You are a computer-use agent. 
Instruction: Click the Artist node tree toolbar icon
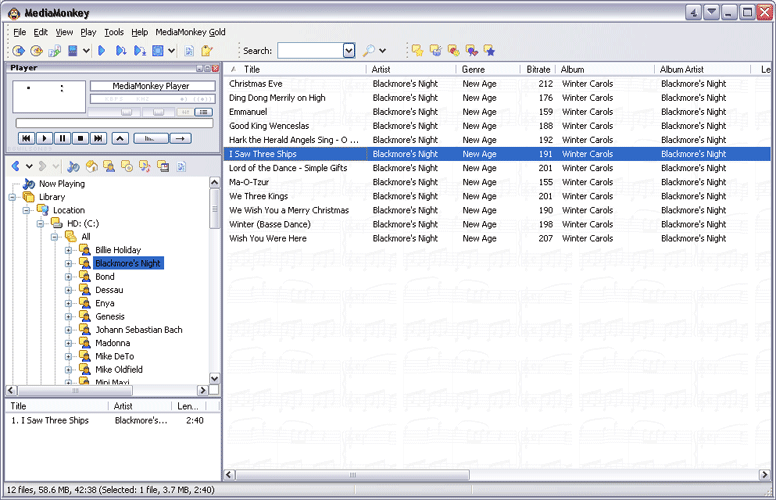(109, 166)
